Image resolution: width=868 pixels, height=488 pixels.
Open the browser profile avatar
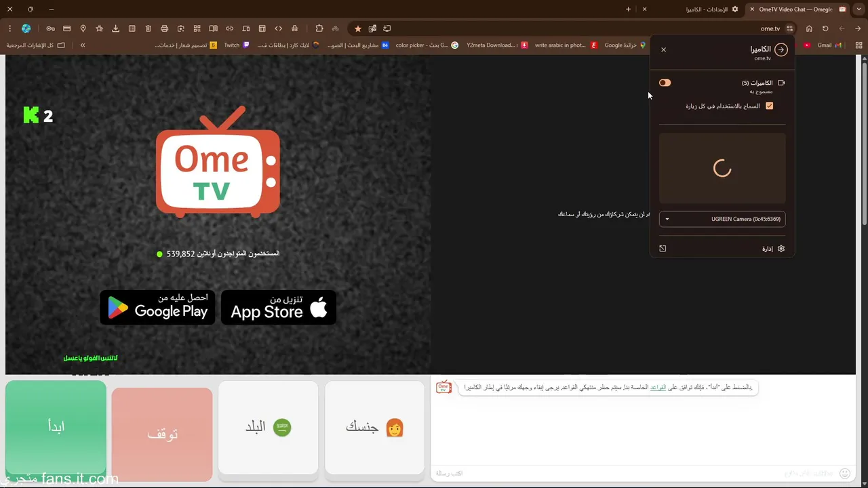click(26, 28)
